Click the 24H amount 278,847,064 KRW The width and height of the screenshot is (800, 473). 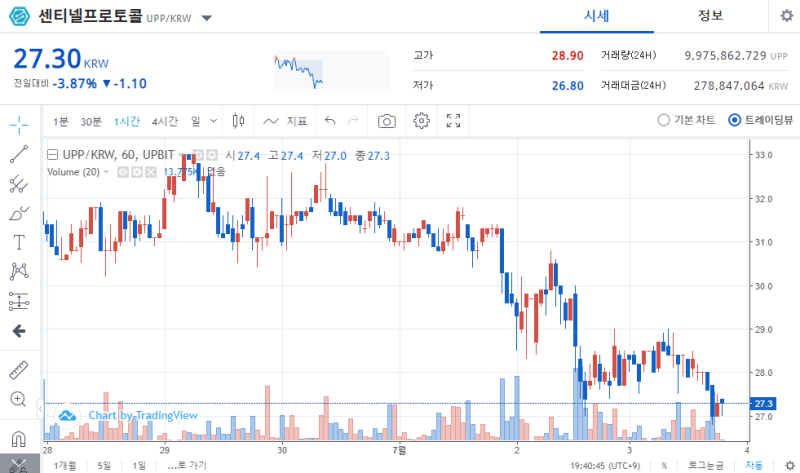pos(740,86)
